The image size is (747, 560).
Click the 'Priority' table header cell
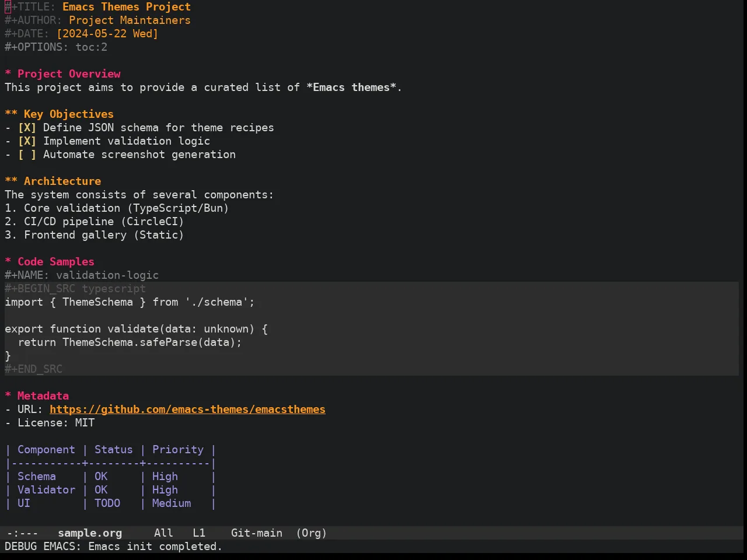[178, 450]
